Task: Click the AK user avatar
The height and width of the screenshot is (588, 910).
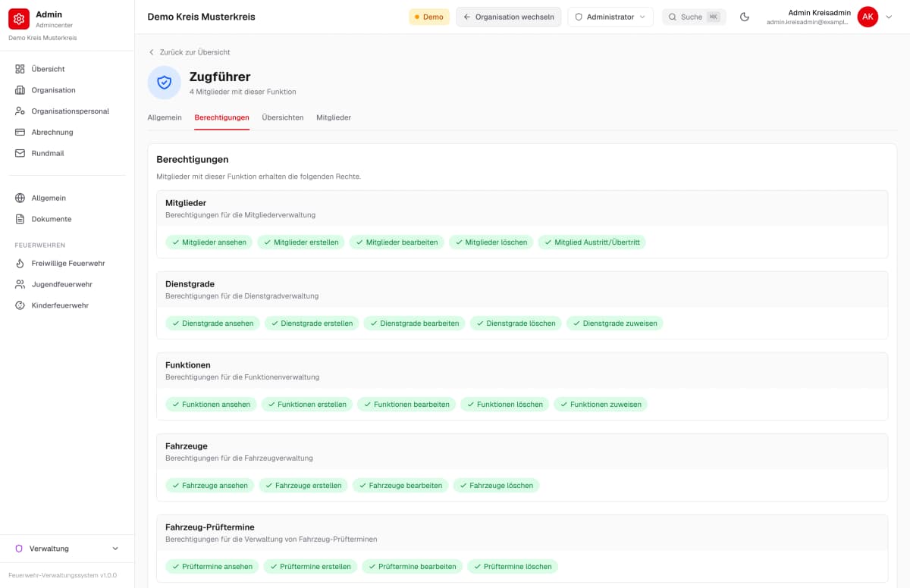Action: pyautogui.click(x=868, y=17)
